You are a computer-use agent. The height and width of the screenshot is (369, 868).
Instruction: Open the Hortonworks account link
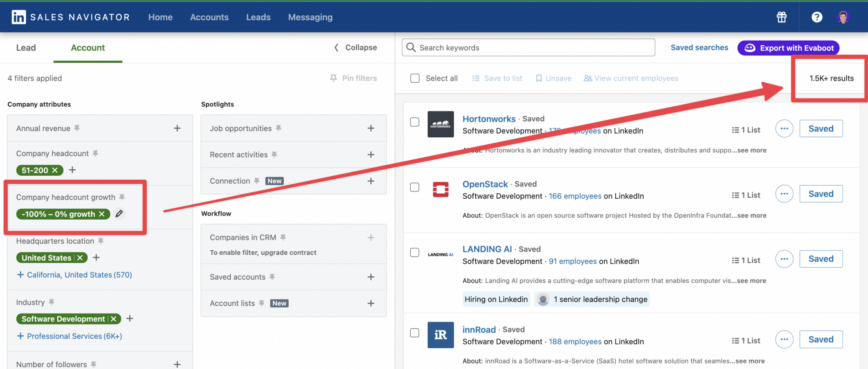coord(489,119)
